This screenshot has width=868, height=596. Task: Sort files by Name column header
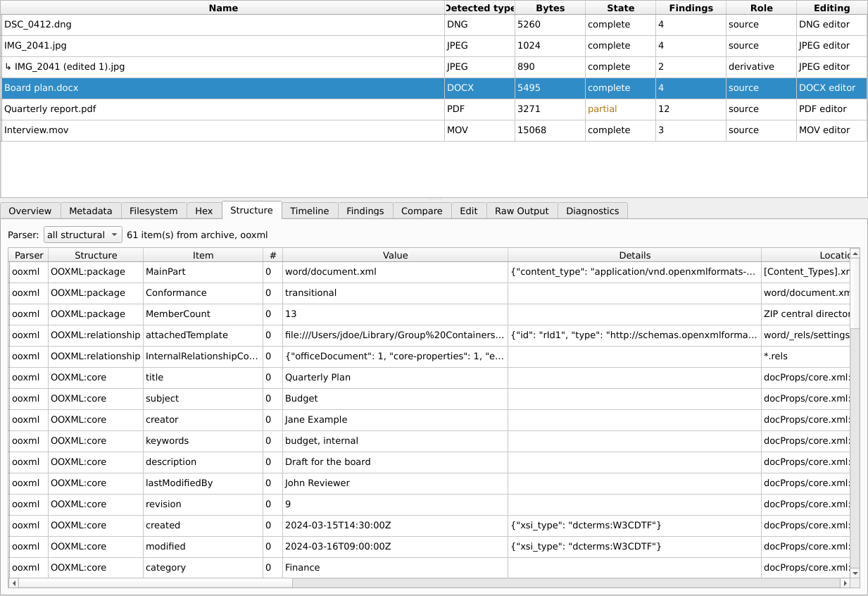(x=223, y=8)
